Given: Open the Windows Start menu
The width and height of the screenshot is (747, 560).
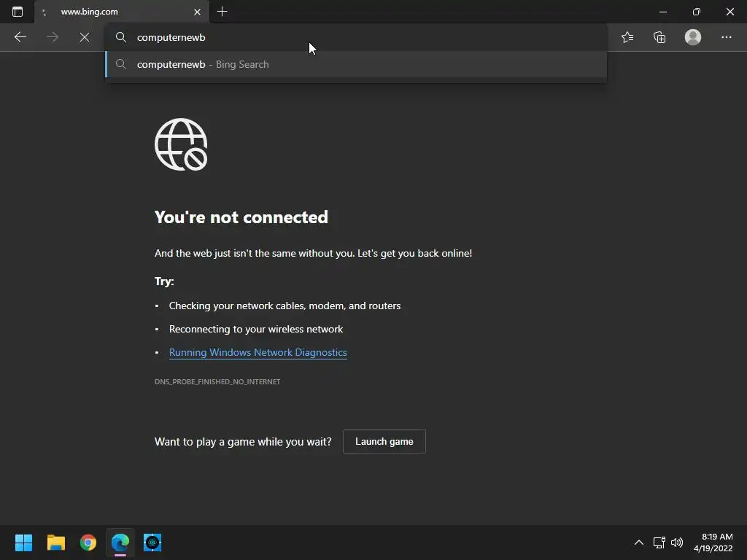Looking at the screenshot, I should point(23,542).
